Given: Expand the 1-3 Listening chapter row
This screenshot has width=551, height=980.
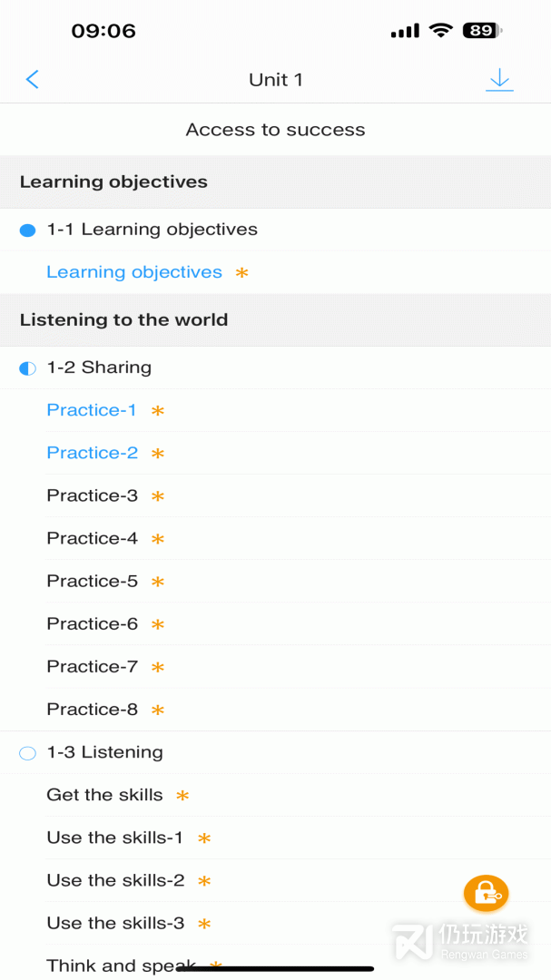Looking at the screenshot, I should [105, 752].
